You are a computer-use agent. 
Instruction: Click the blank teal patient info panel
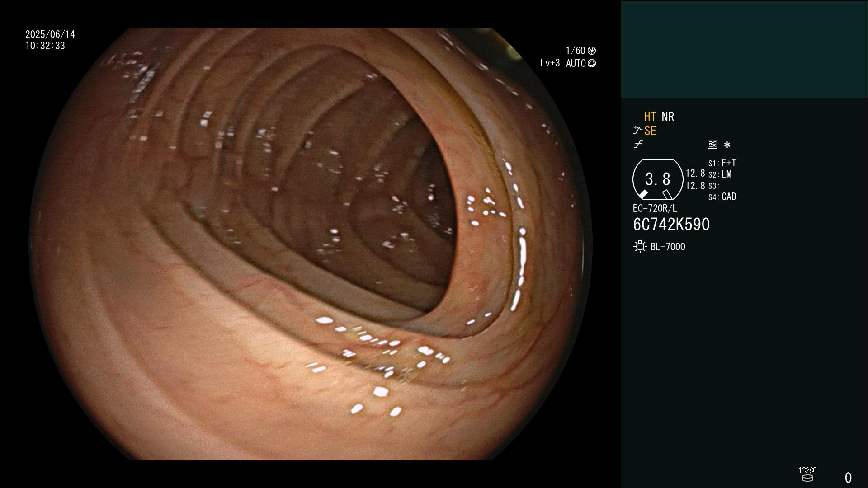click(744, 49)
